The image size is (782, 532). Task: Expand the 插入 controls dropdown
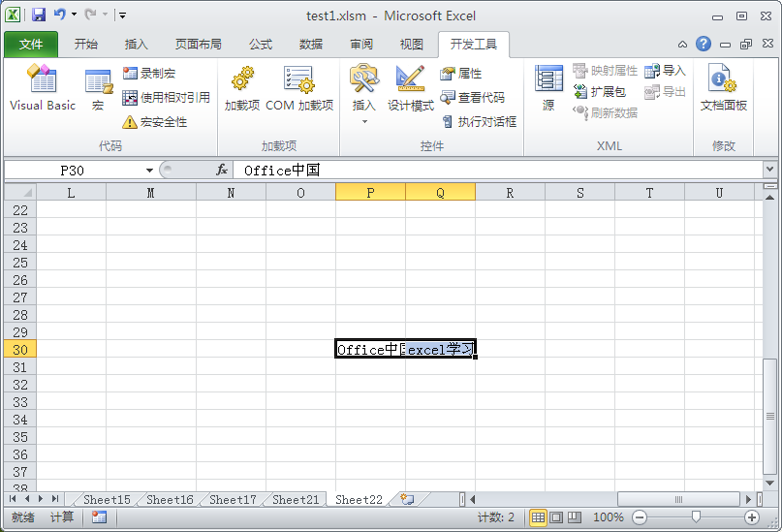pyautogui.click(x=364, y=122)
